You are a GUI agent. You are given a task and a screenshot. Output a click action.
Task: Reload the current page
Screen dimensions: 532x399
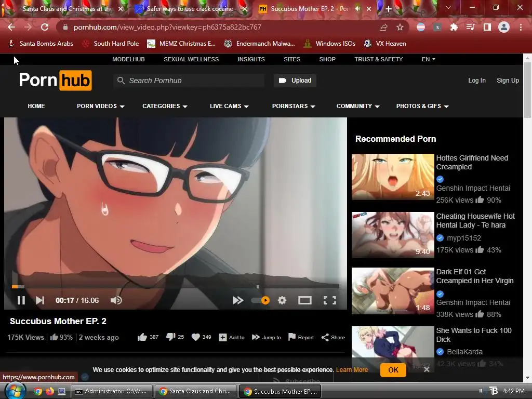(45, 27)
